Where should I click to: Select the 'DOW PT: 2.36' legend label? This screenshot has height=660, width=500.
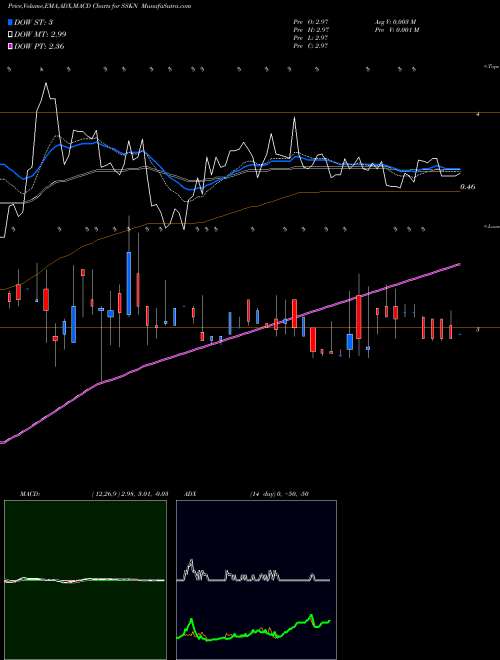(x=39, y=46)
